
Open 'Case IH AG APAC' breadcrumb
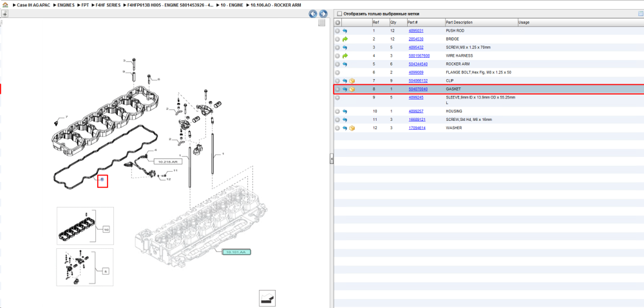[x=33, y=5]
